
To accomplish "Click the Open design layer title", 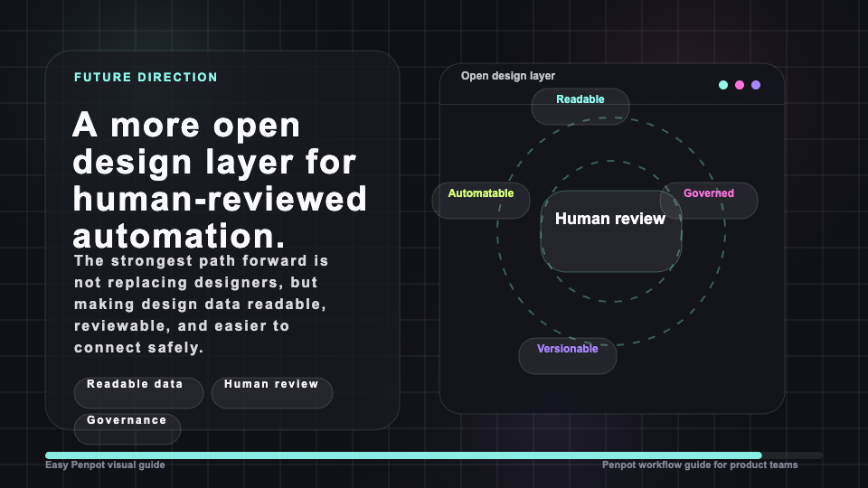I will click(507, 76).
